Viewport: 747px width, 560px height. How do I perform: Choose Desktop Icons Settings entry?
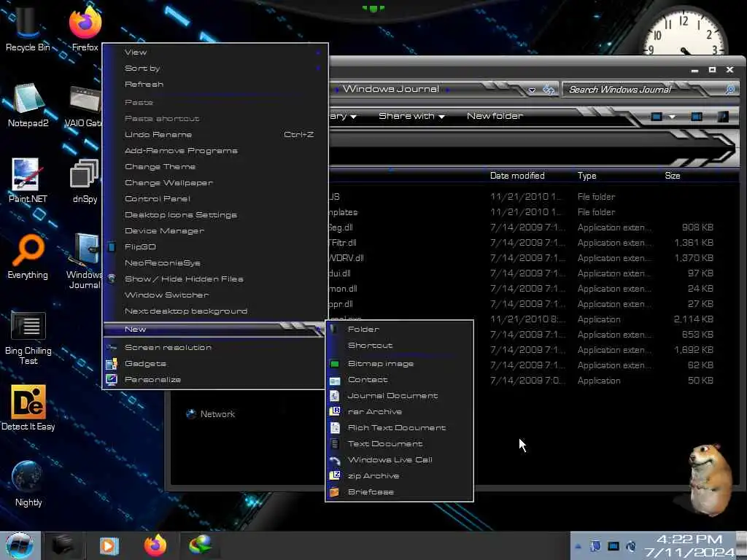pos(215,215)
